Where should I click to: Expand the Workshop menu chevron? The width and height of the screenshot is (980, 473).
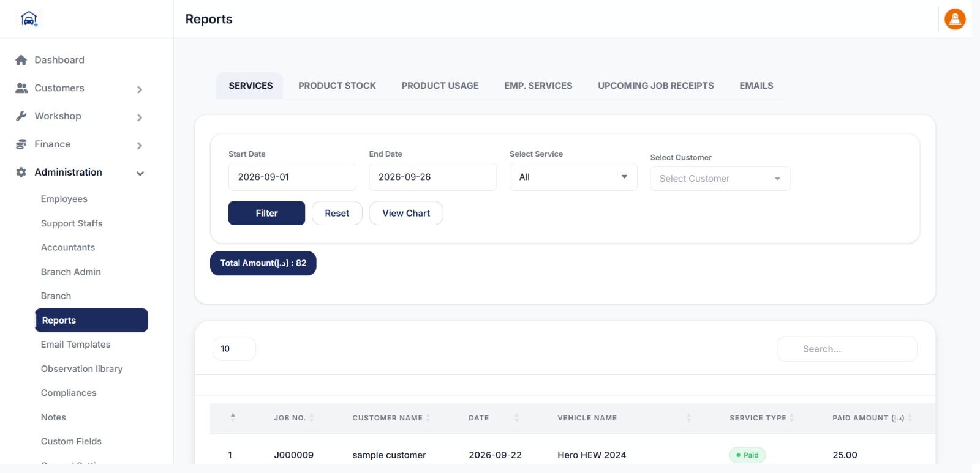140,117
